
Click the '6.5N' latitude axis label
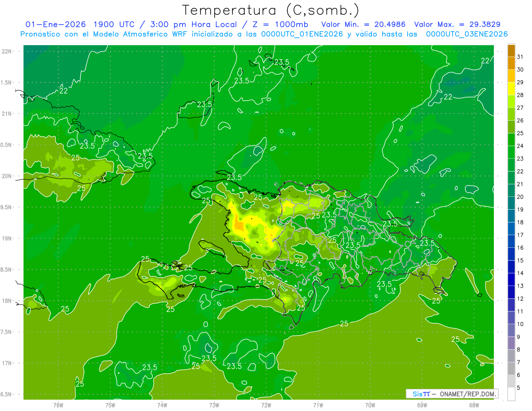pyautogui.click(x=6, y=394)
